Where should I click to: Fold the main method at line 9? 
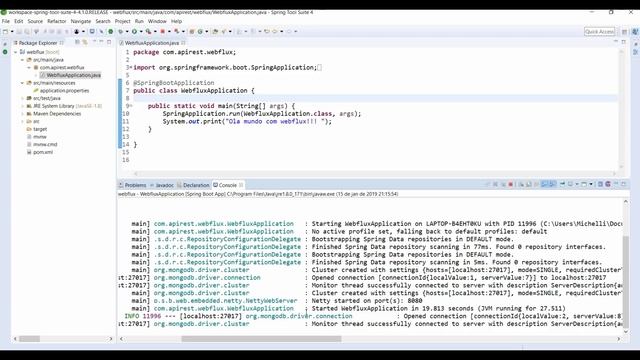[131, 106]
